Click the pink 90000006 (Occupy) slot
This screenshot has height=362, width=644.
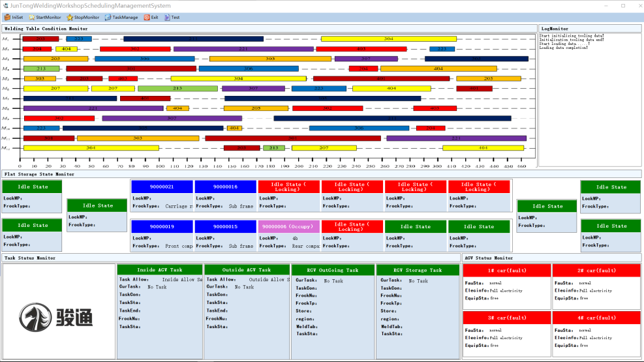289,226
